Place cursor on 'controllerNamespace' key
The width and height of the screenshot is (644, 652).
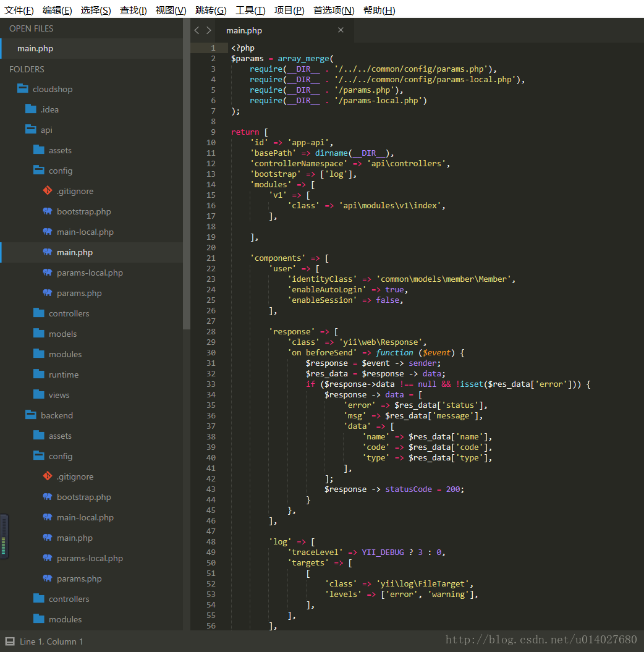click(x=299, y=163)
